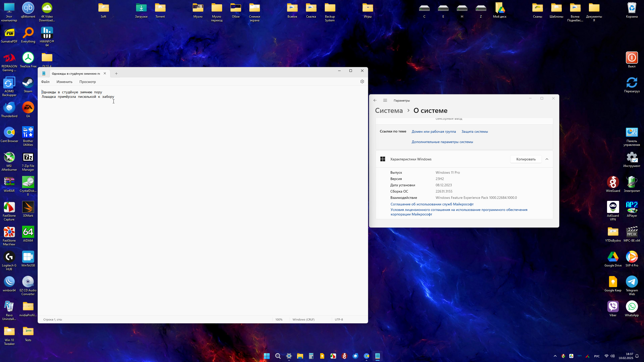Click inside the Notepad text area

pos(201,201)
